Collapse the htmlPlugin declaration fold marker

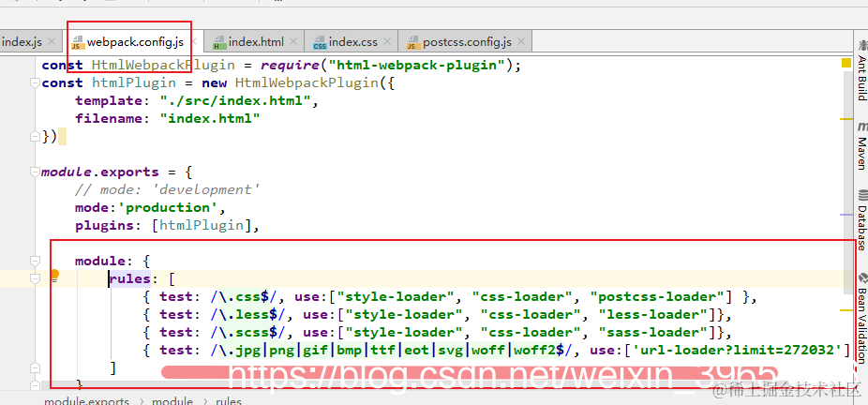(36, 83)
